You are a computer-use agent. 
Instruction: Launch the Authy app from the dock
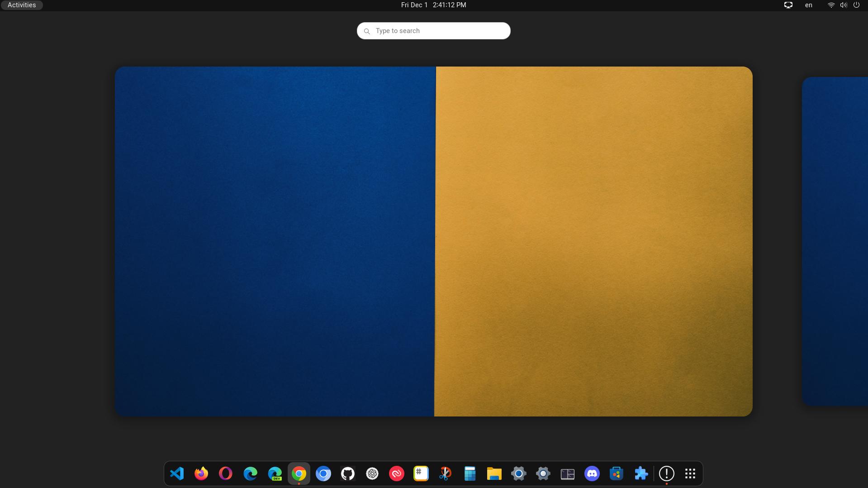397,474
